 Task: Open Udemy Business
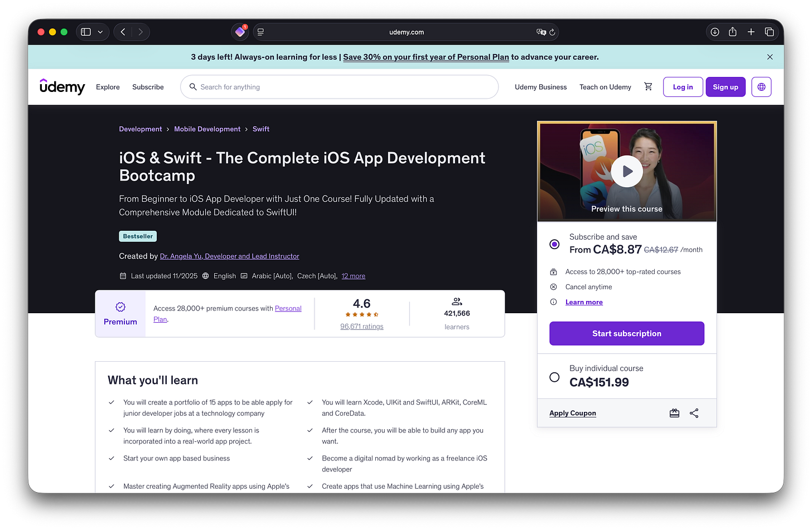[540, 87]
